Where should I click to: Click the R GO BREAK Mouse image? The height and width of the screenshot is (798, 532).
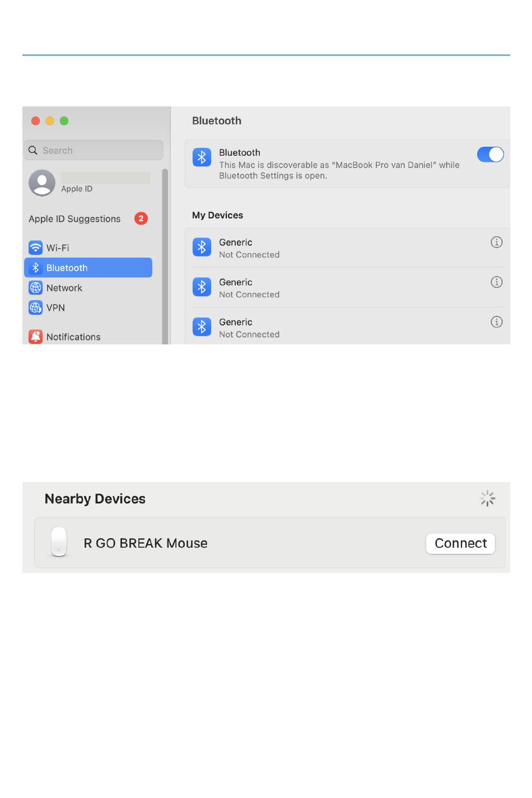coord(59,542)
